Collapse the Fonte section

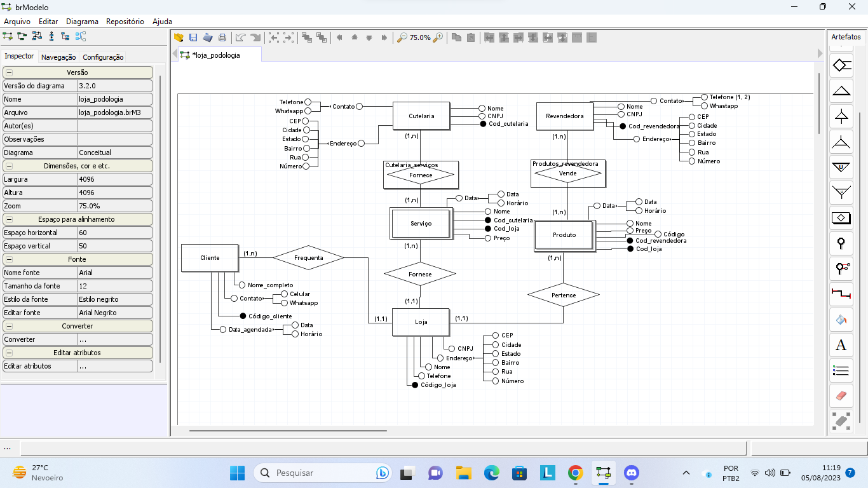10,259
